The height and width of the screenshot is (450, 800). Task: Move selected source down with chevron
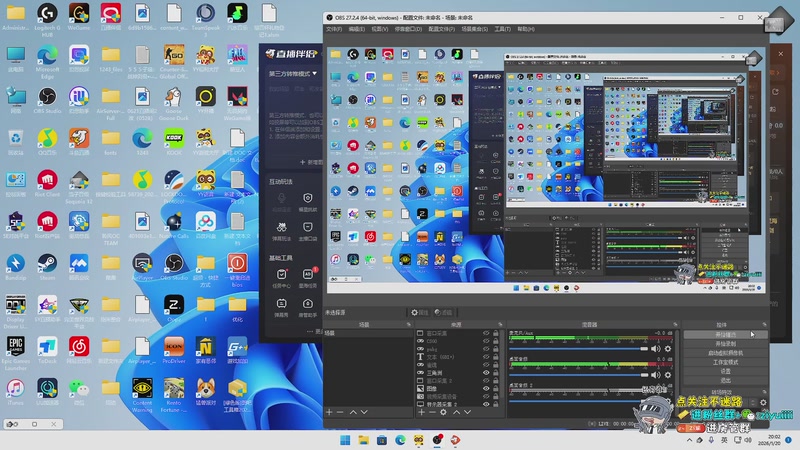click(x=467, y=412)
